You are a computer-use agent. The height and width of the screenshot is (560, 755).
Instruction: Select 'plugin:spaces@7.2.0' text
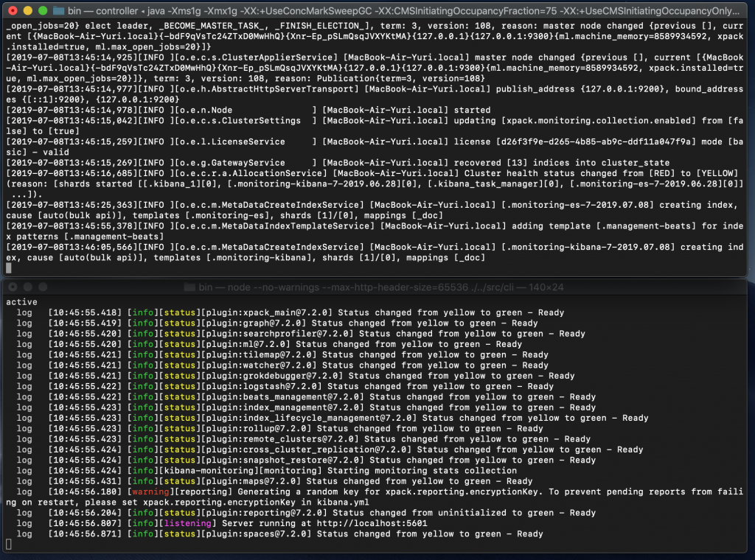[259, 534]
